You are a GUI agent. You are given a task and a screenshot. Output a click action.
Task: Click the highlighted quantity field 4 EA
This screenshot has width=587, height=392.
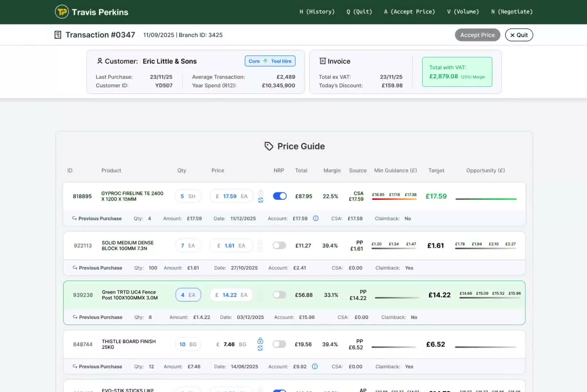[188, 295]
